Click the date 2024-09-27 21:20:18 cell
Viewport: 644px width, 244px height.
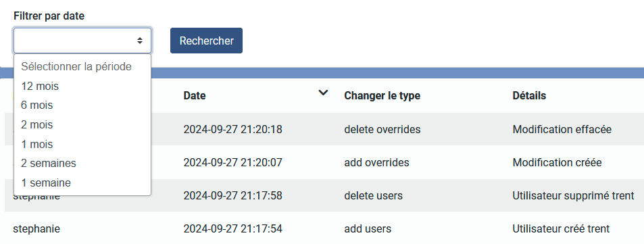pyautogui.click(x=233, y=129)
